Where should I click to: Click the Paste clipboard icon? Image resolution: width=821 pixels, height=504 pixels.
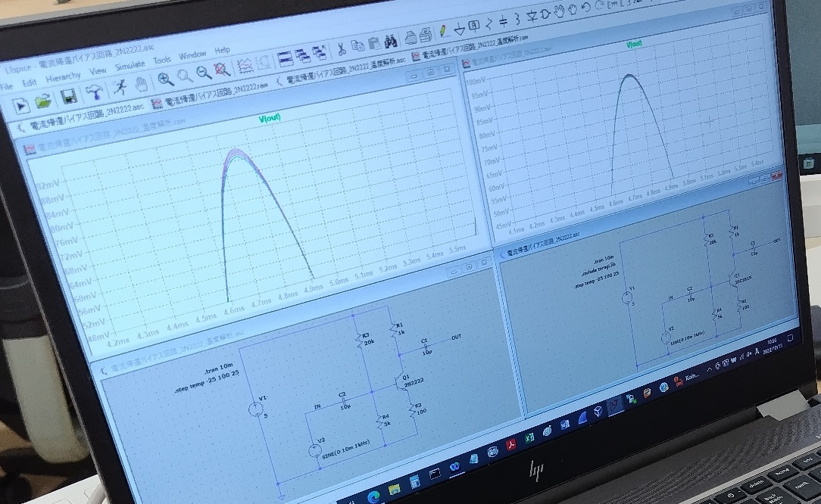[x=374, y=43]
